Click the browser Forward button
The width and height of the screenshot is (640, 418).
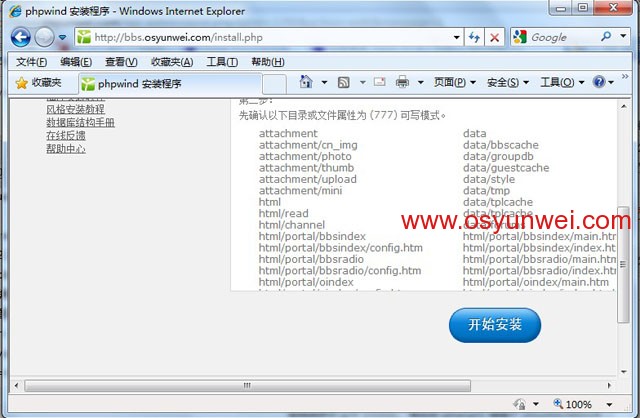click(44, 38)
